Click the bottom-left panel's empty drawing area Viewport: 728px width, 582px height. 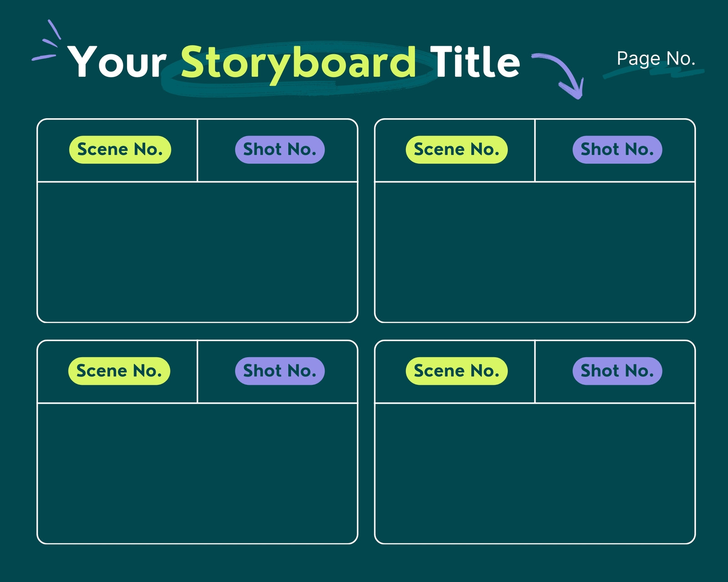197,473
